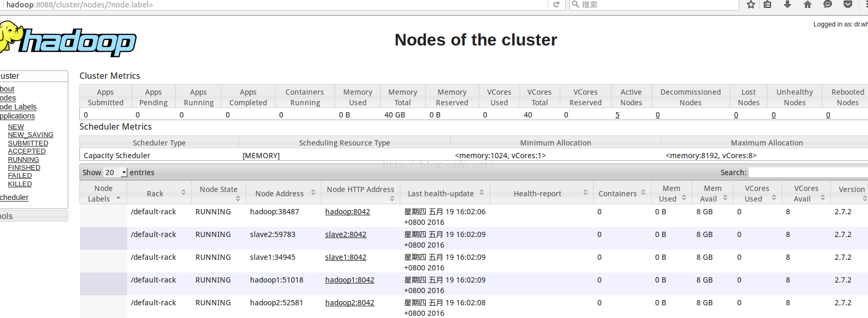Image resolution: width=868 pixels, height=318 pixels.
Task: Open the slave2:8042 node HTTP link
Action: point(345,234)
